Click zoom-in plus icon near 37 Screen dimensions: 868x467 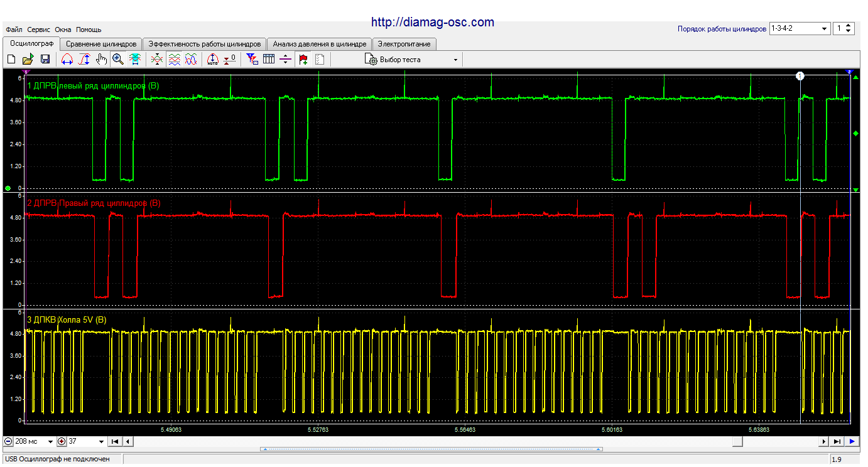point(62,441)
